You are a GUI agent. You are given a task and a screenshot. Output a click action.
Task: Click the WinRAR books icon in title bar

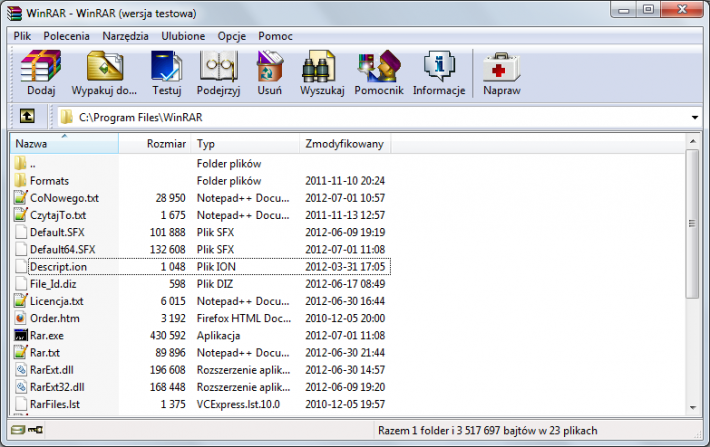click(x=14, y=13)
